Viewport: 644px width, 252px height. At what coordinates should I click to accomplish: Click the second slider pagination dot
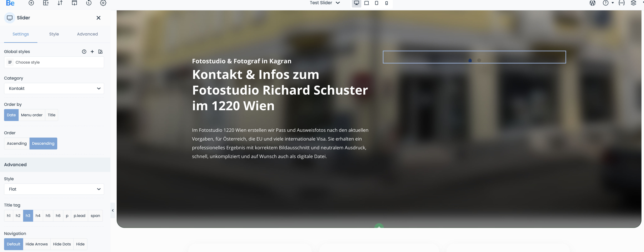tap(479, 60)
